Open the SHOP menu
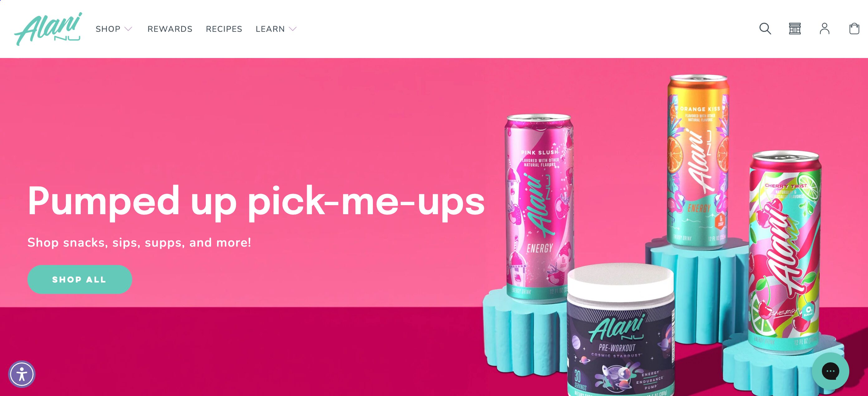868x396 pixels. (x=108, y=29)
